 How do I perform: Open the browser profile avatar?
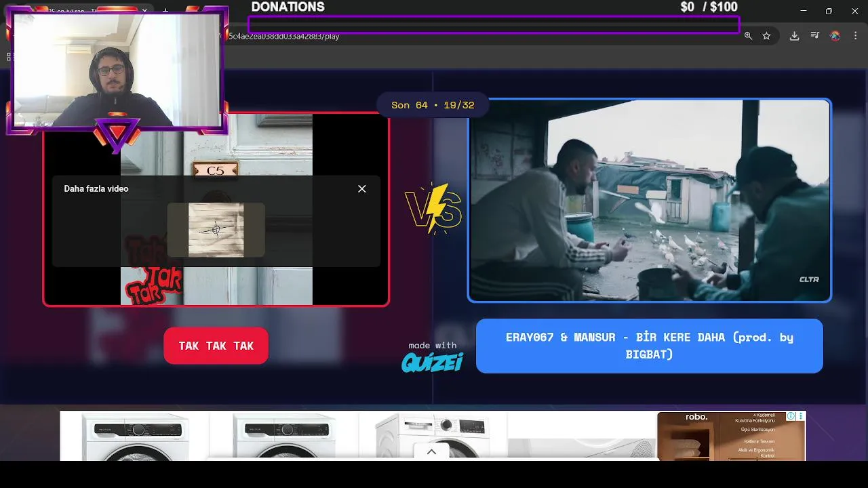pyautogui.click(x=835, y=36)
